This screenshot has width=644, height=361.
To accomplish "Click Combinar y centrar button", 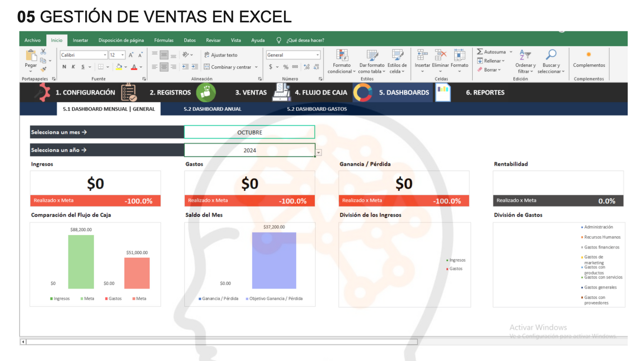I will (228, 67).
